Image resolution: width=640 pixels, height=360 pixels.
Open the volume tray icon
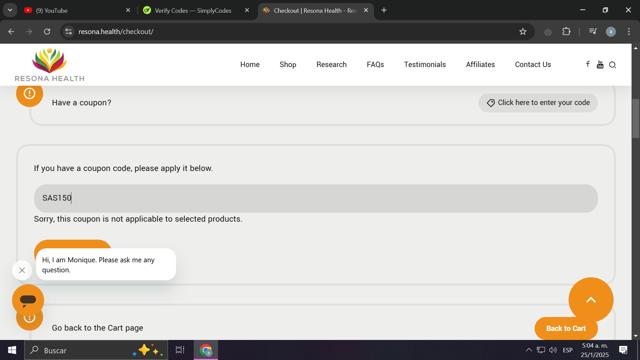click(x=553, y=350)
